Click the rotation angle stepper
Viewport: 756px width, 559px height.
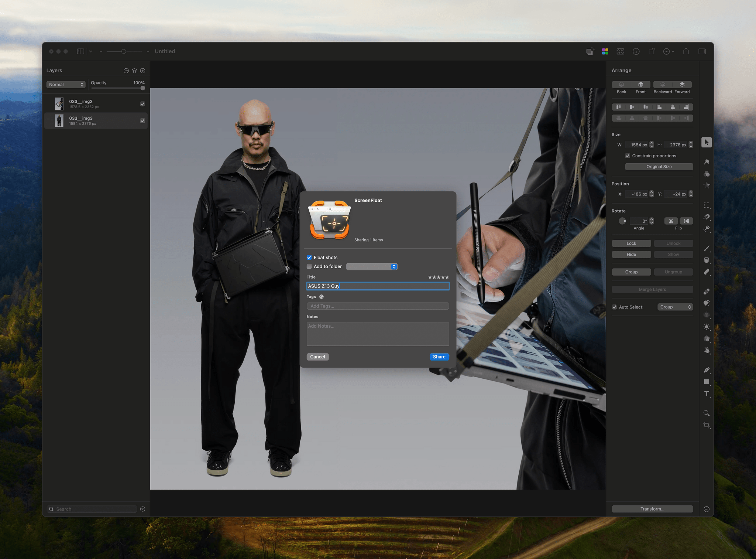tap(652, 221)
